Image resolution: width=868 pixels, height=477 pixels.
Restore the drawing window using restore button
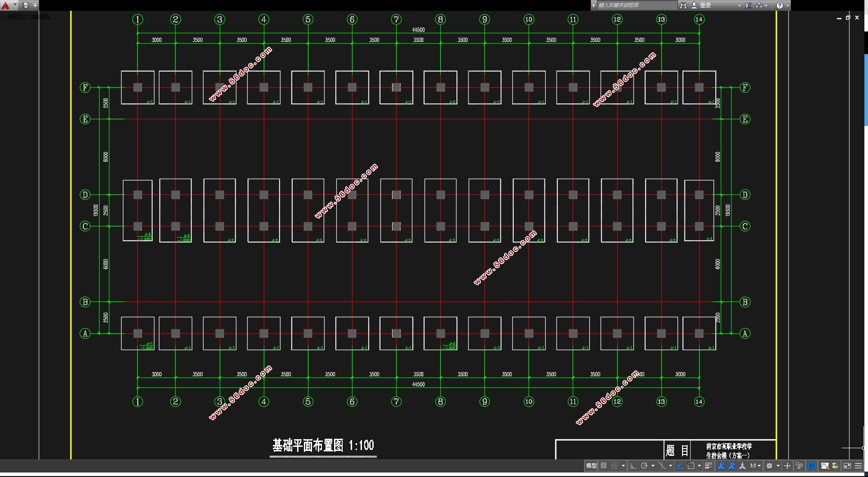click(x=848, y=18)
